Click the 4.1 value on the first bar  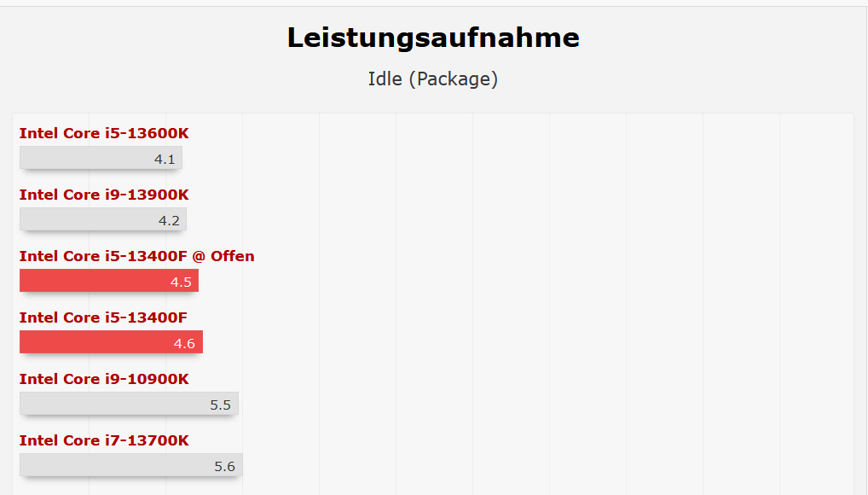click(x=165, y=159)
